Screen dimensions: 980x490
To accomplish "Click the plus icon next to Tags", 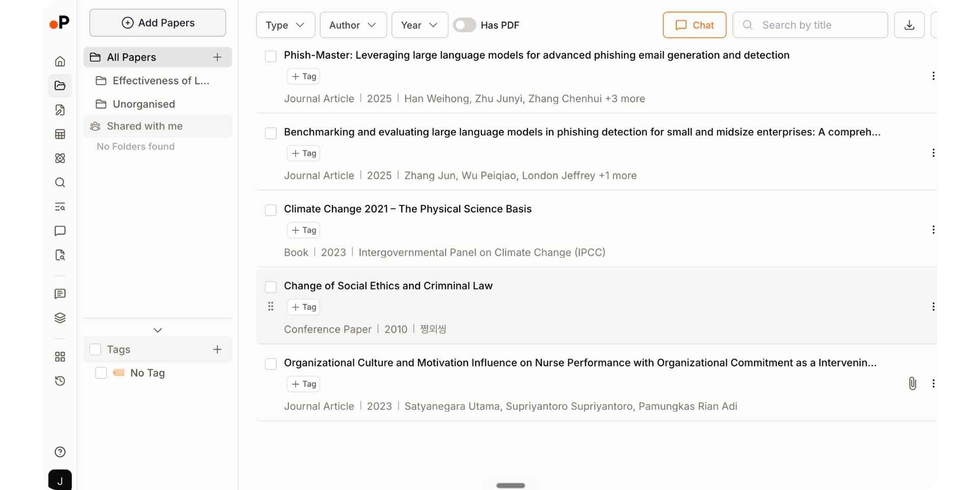I will (x=217, y=350).
